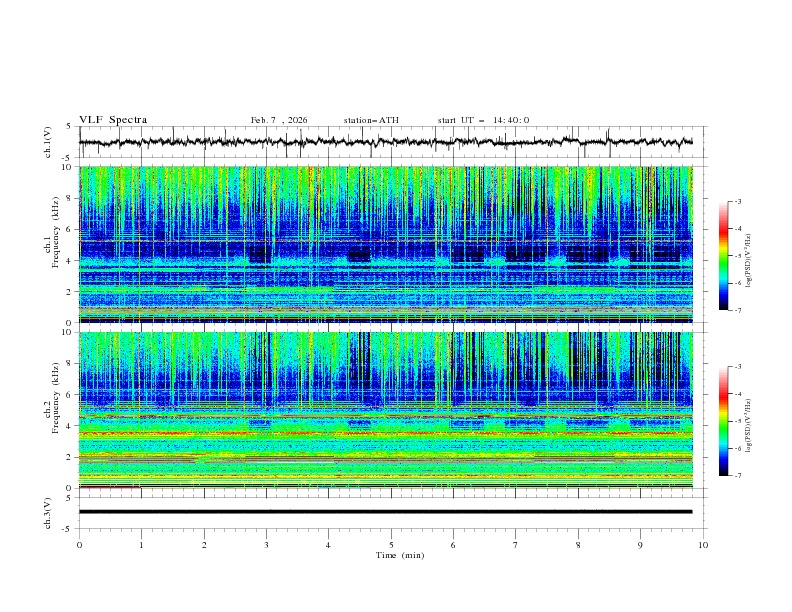
Task: Click the ch.2 spectrogram colorbar
Action: click(723, 421)
